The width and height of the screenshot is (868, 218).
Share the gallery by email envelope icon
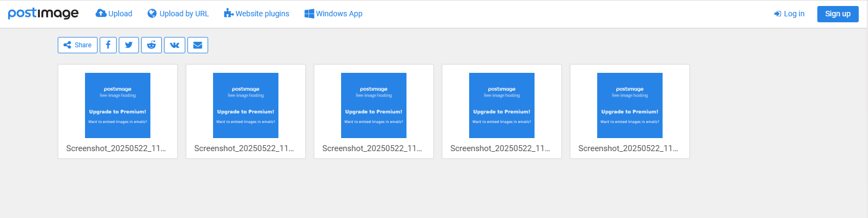(x=198, y=45)
